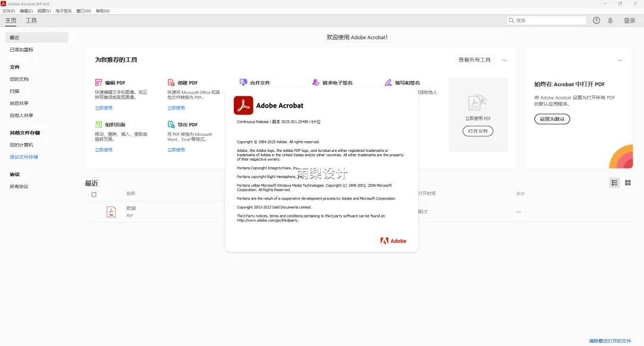
Task: Switch to list view of recent files
Action: coord(614,183)
